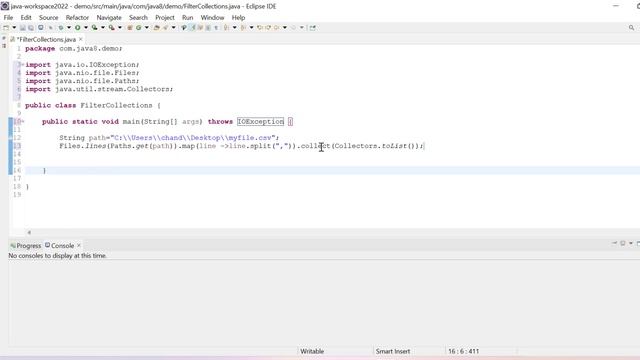Open the Edit menu
640x360 pixels.
coord(26,18)
